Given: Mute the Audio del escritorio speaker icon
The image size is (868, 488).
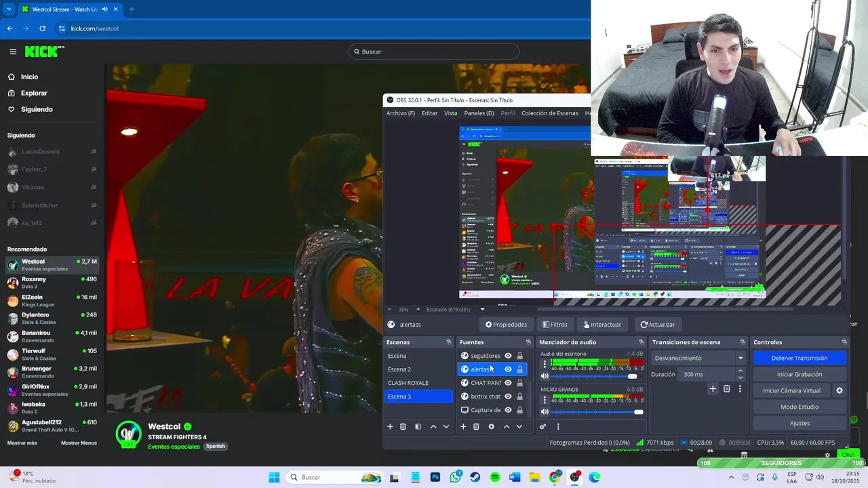Looking at the screenshot, I should pyautogui.click(x=545, y=376).
